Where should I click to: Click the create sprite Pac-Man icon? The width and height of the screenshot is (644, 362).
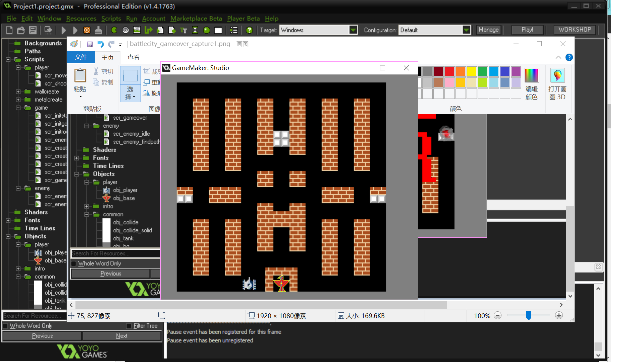[x=114, y=30]
